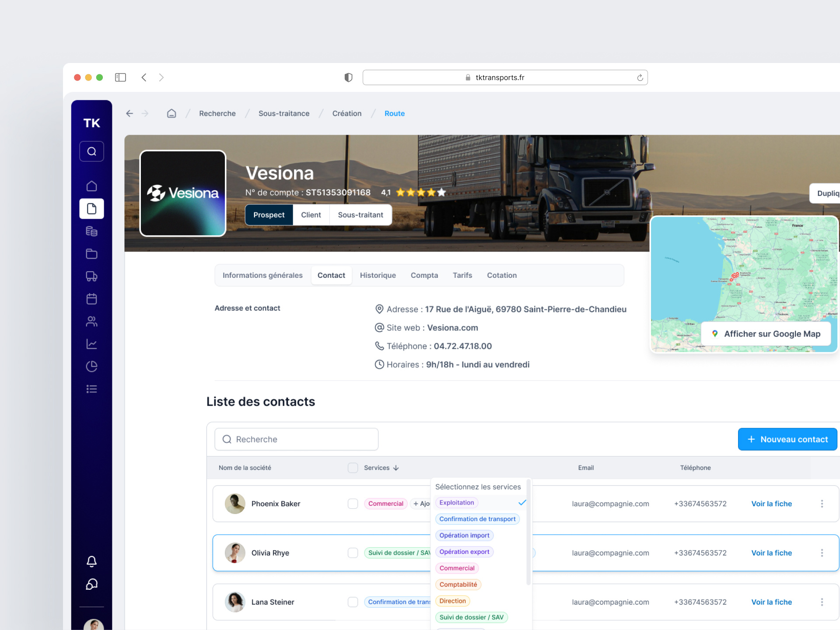This screenshot has width=840, height=630.
Task: Open the pie chart icon in sidebar
Action: click(91, 367)
